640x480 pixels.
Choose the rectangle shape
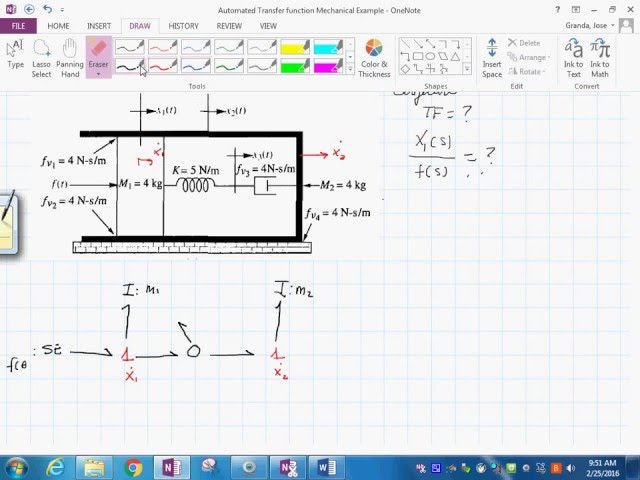tap(418, 56)
